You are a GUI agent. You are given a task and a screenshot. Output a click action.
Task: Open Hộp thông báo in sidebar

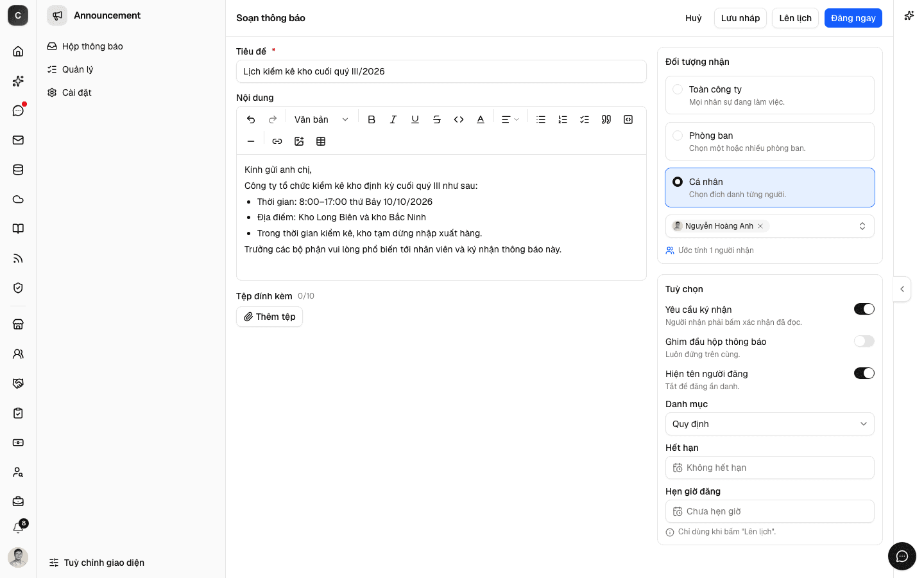coord(131,46)
